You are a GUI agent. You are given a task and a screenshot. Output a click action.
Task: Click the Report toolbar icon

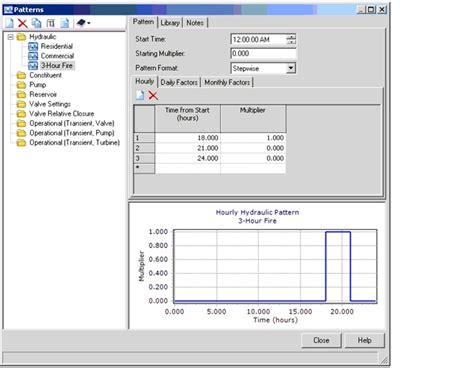click(64, 23)
